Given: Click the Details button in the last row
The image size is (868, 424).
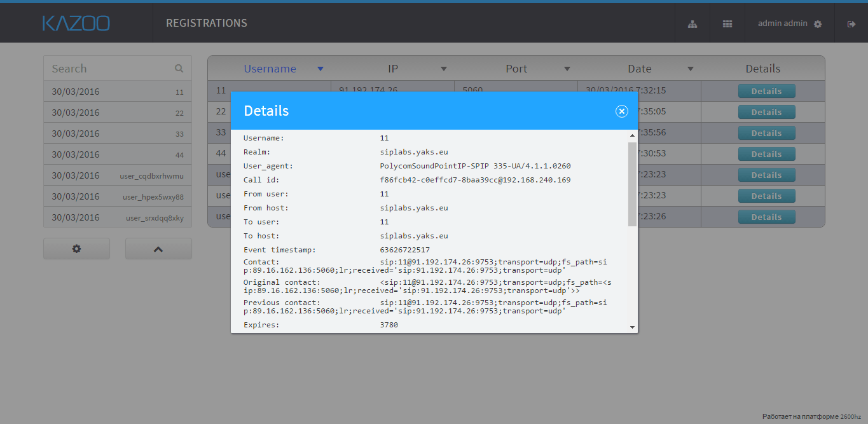Looking at the screenshot, I should [766, 217].
